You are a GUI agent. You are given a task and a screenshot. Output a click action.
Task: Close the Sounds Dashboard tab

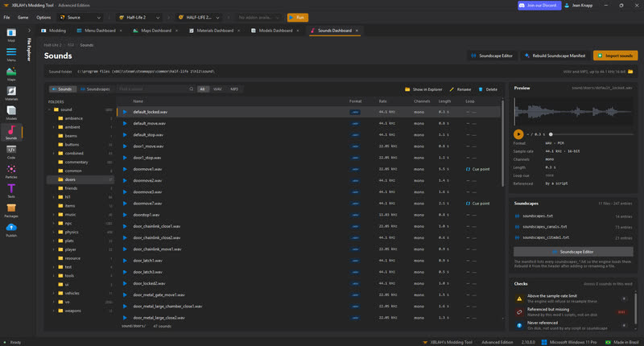[357, 31]
